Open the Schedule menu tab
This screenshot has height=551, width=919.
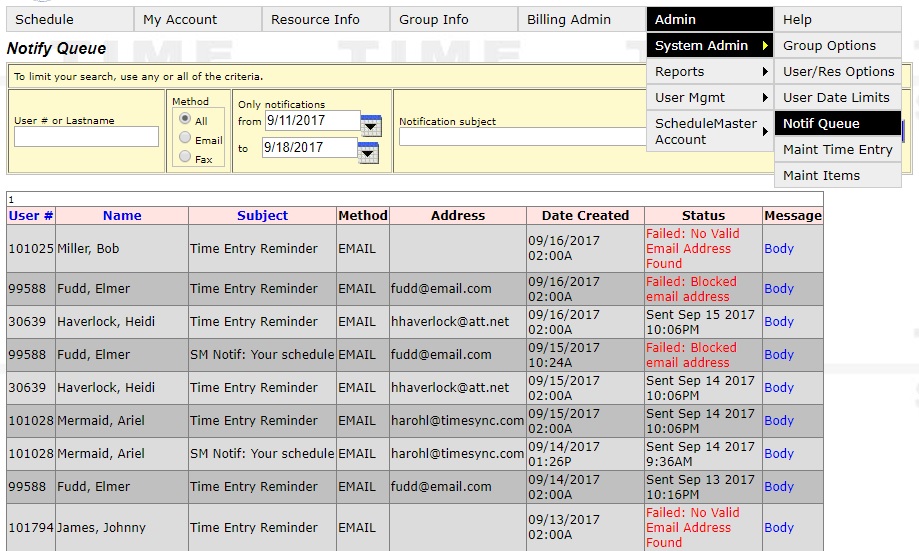(x=70, y=19)
